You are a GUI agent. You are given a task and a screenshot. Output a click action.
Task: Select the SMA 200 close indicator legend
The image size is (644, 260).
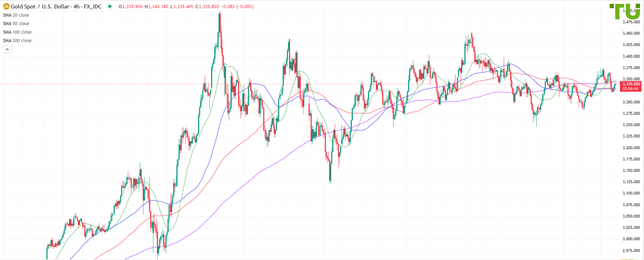click(17, 41)
